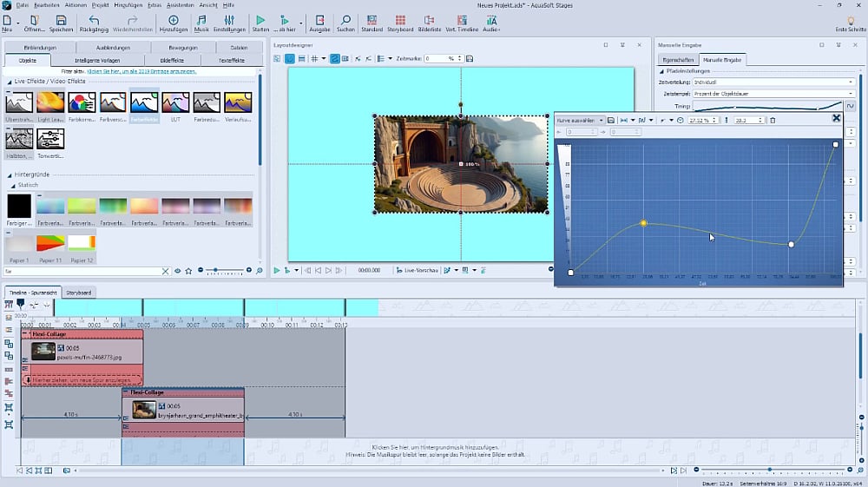The width and height of the screenshot is (868, 487).
Task: Click the Rückgängig undo arrow
Action: tap(94, 19)
